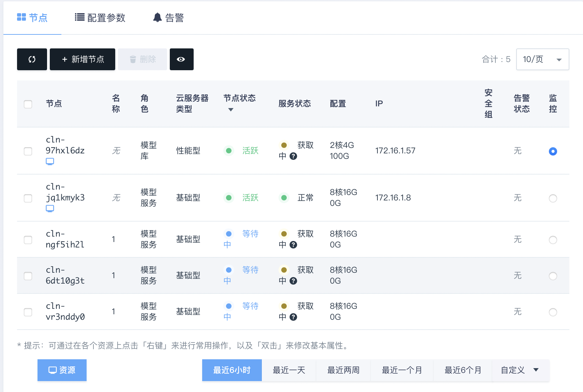The image size is (583, 392).
Task: Click the 等待中 status text for cln-vr3nddy0
Action: [241, 312]
